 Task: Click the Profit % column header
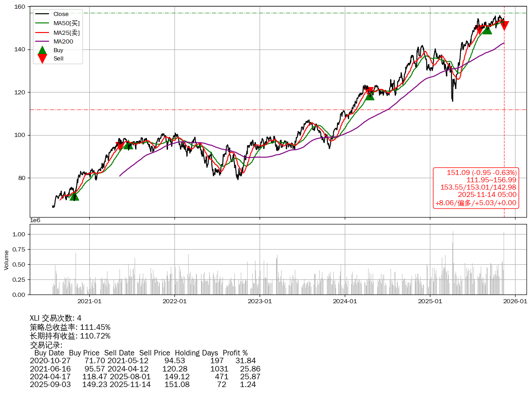click(x=235, y=353)
